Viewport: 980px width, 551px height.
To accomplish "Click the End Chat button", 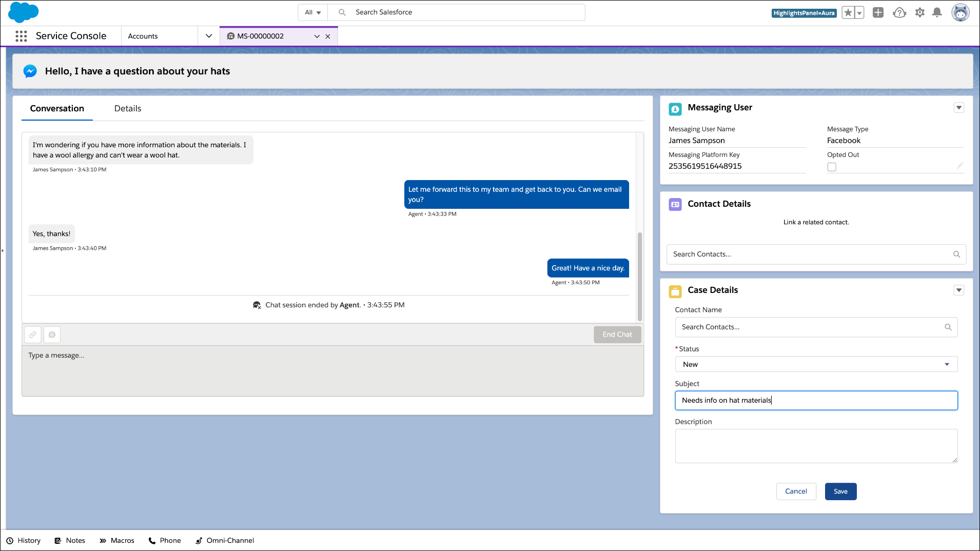I will pos(617,334).
